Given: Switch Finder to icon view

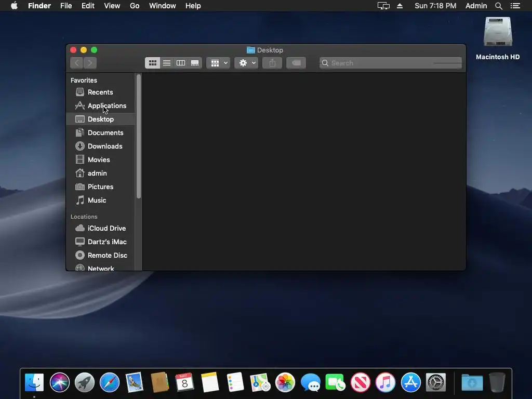Looking at the screenshot, I should (x=152, y=63).
